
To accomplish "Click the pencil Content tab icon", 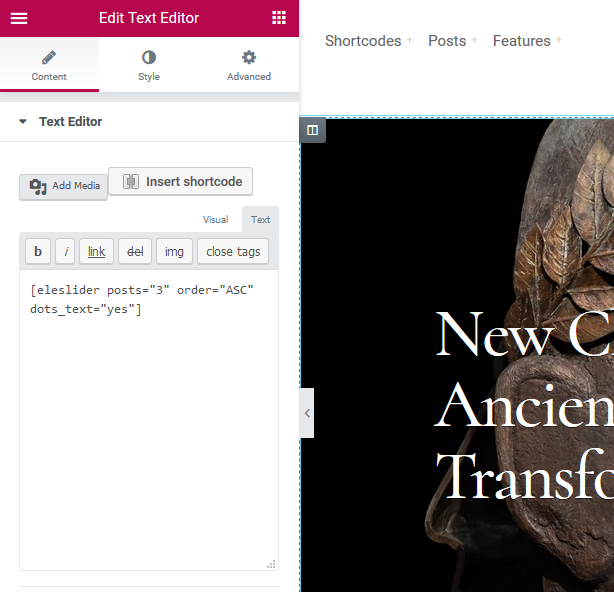I will [x=49, y=58].
